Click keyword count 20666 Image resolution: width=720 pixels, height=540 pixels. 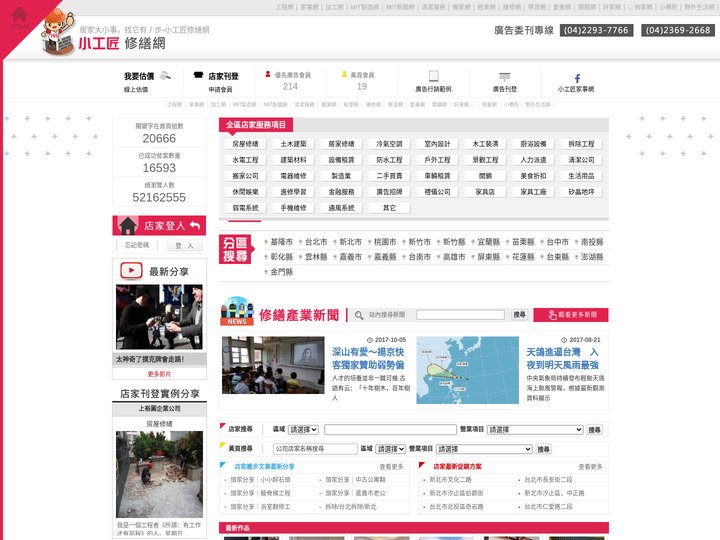tap(159, 138)
